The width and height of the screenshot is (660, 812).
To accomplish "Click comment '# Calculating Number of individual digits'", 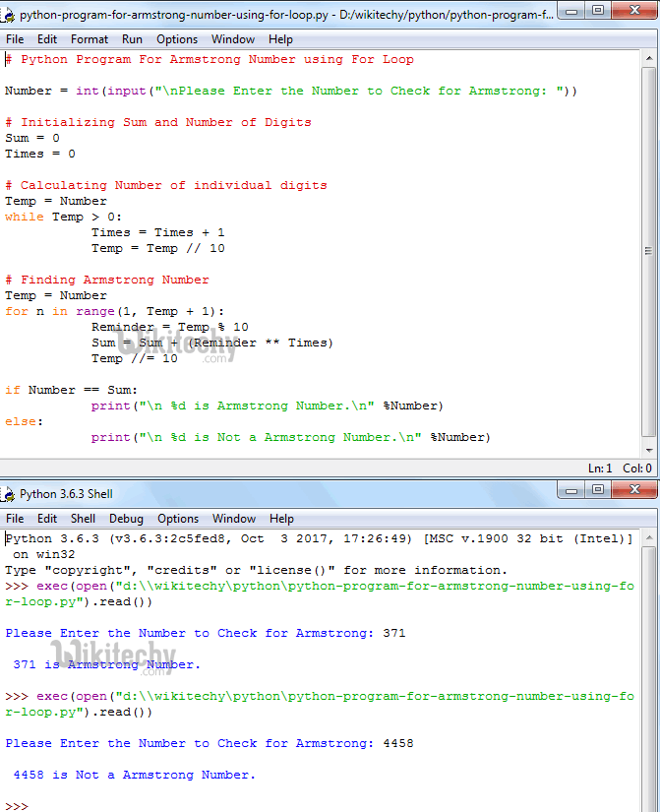I will [x=165, y=185].
